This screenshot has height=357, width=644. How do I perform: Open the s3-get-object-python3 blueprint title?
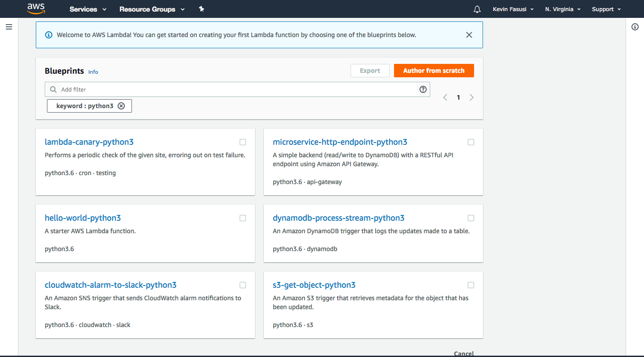pyautogui.click(x=314, y=285)
